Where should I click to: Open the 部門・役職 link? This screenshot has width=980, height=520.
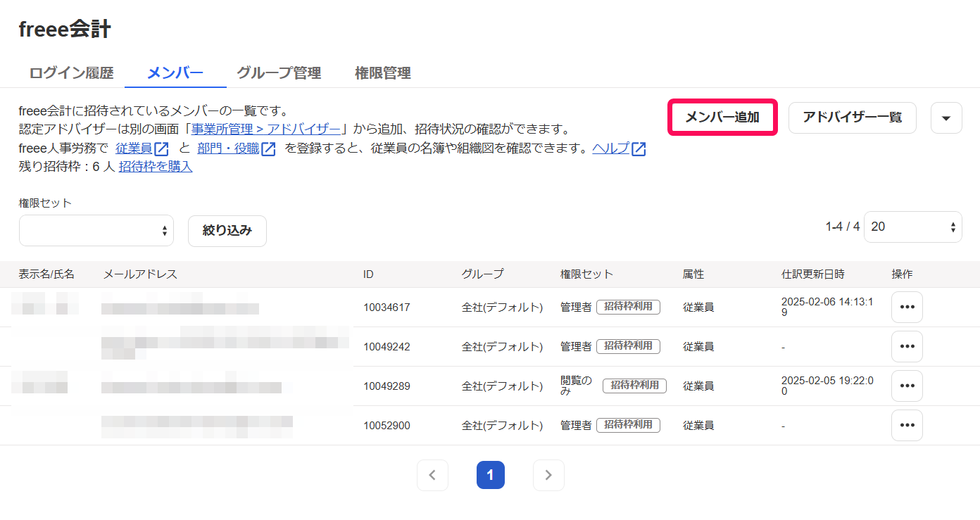tap(228, 148)
